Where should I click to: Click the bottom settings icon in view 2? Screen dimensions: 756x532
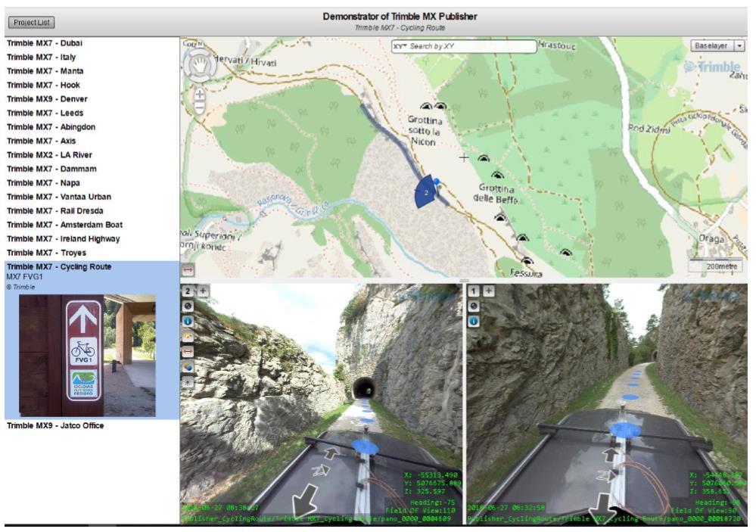point(188,382)
